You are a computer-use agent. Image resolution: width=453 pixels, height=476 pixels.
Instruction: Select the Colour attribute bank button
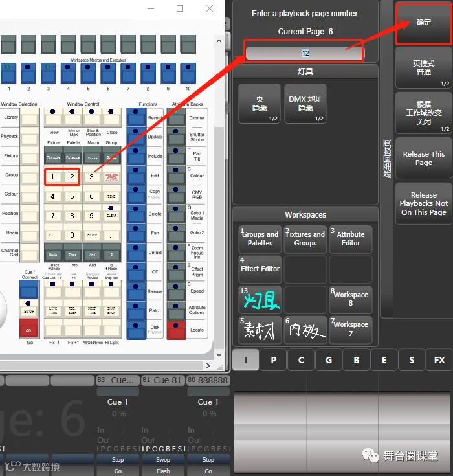coord(176,176)
